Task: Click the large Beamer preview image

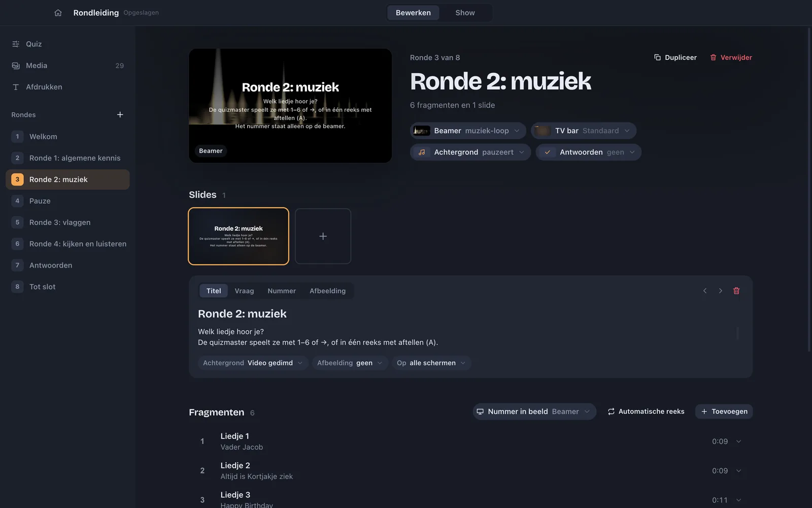Action: pyautogui.click(x=290, y=106)
